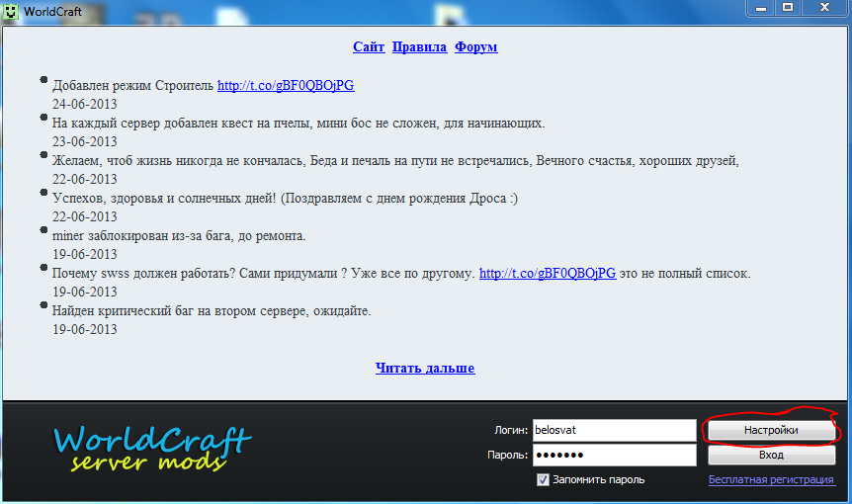The image size is (852, 504).
Task: Open the Форум link
Action: (x=476, y=47)
